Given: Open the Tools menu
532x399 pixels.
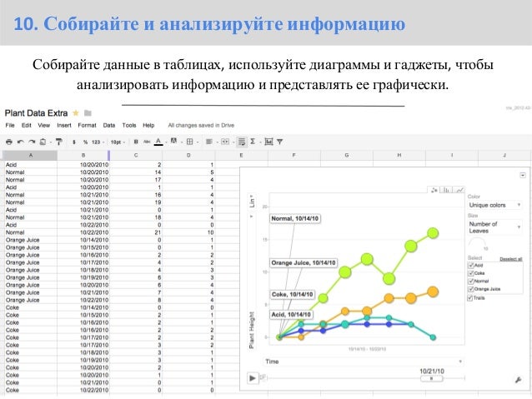Looking at the screenshot, I should tap(129, 125).
